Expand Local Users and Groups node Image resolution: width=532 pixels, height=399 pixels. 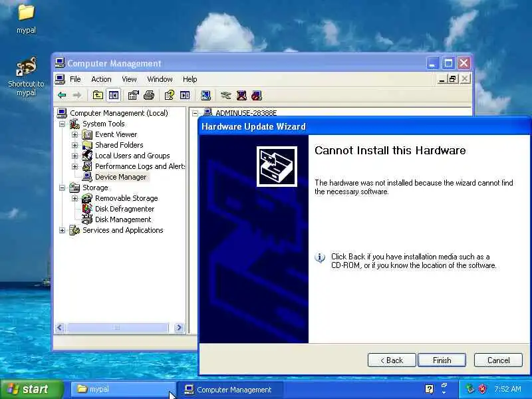(x=74, y=156)
